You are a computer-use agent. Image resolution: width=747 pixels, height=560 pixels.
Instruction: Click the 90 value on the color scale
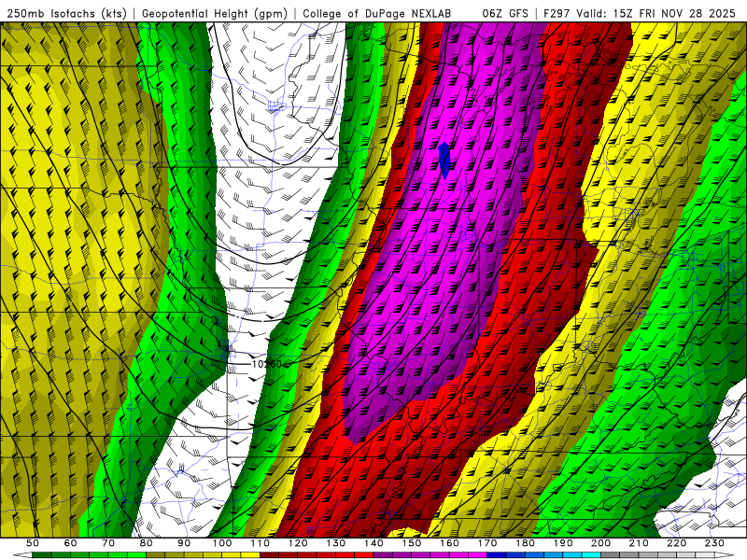[x=184, y=543]
